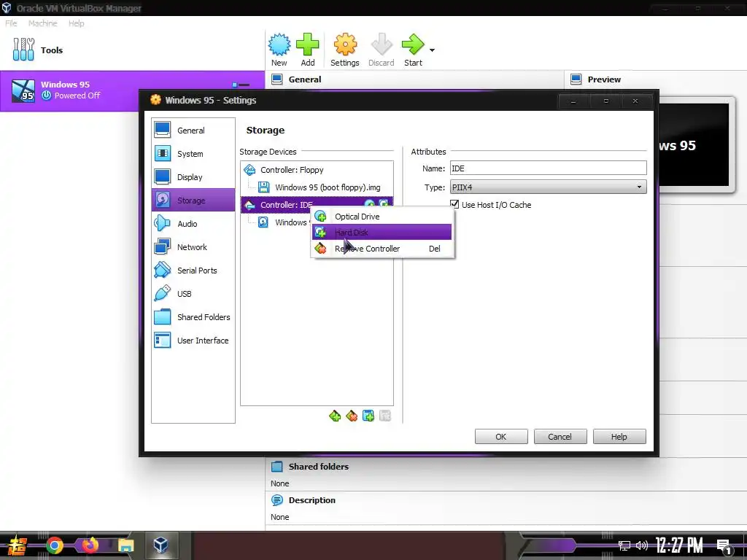Toggle the Use Host I/O Cache checkbox
The image size is (747, 560).
click(454, 204)
